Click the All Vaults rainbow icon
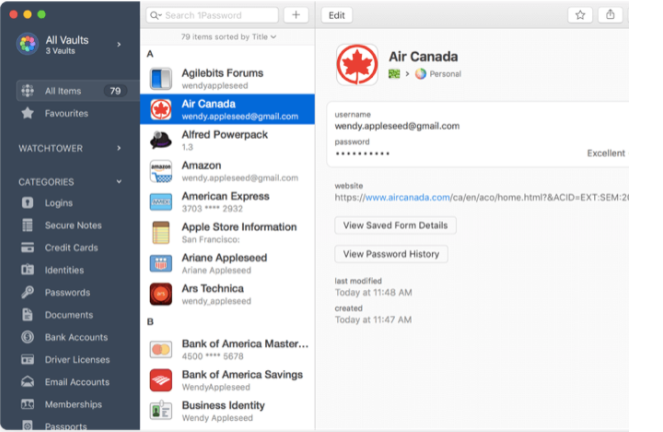The height and width of the screenshot is (432, 663). (27, 44)
